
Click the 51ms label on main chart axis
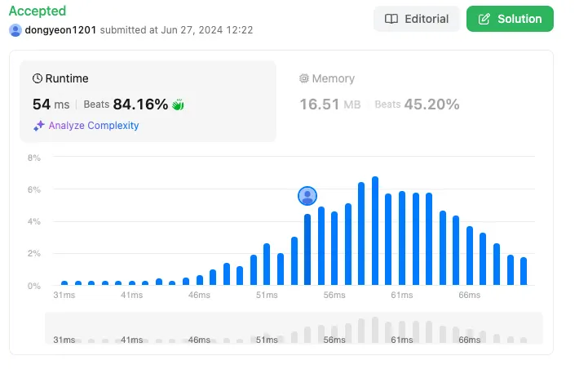pos(267,295)
